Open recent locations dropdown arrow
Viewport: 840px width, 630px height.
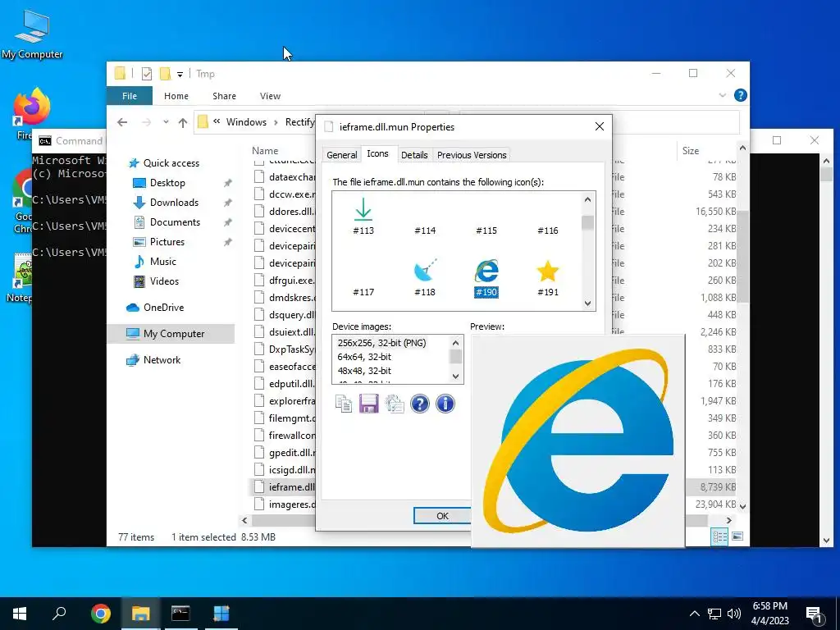point(166,122)
